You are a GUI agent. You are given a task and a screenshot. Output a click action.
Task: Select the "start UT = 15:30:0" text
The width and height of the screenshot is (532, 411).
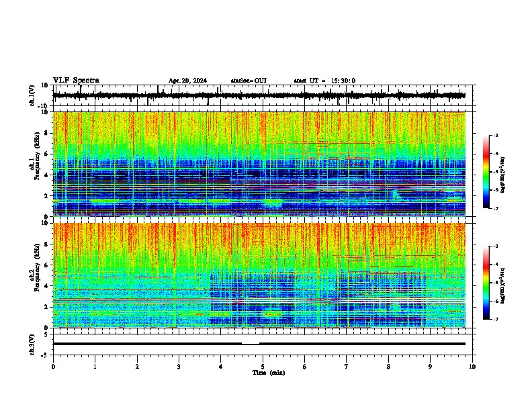(324, 81)
